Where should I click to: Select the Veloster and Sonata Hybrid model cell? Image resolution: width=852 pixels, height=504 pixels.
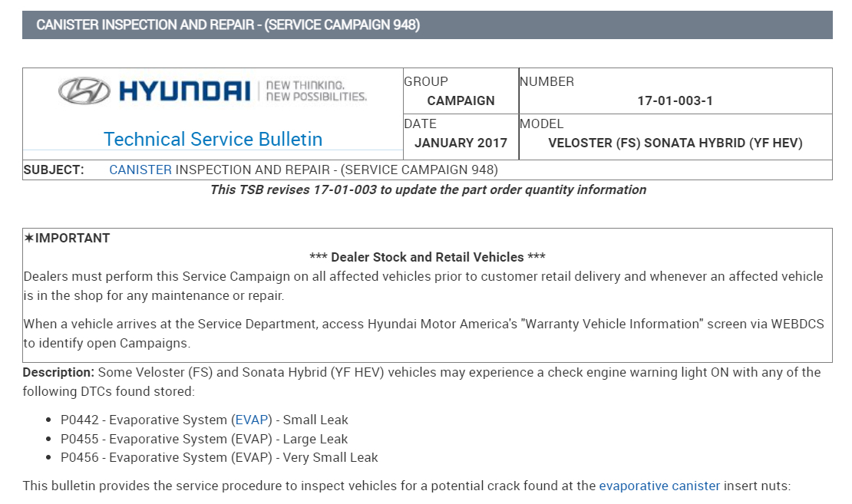675,143
